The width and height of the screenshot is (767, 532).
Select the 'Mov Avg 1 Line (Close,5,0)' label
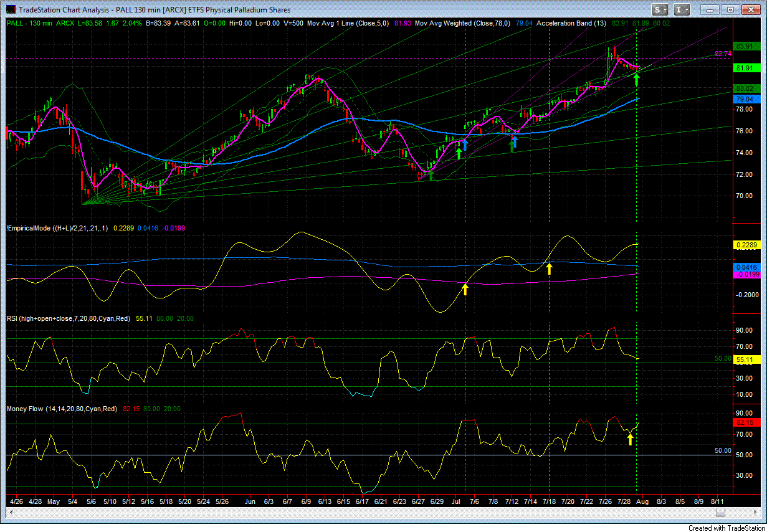point(349,23)
